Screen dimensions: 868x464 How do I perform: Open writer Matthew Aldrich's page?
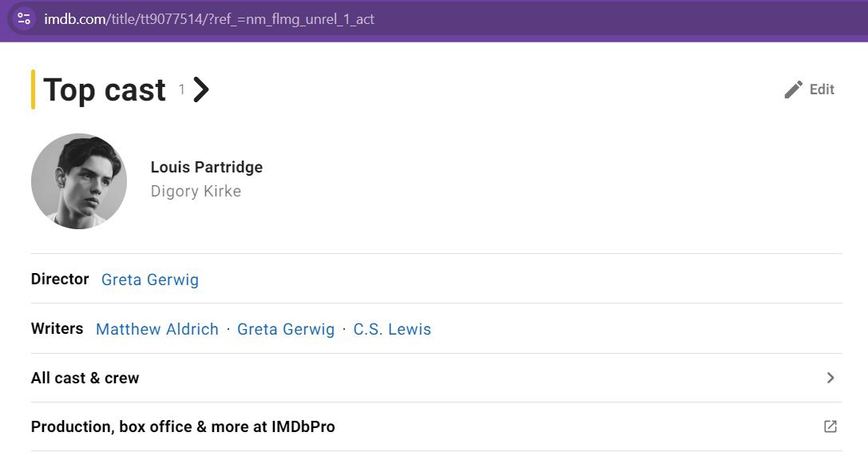pyautogui.click(x=157, y=329)
